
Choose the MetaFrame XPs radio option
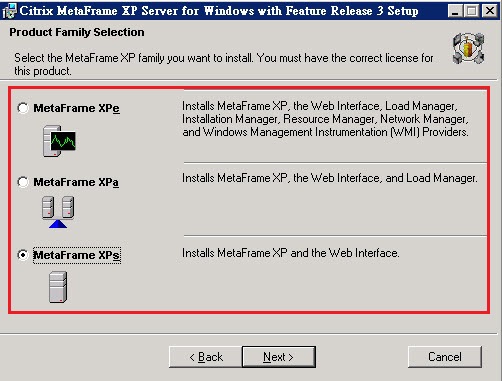pyautogui.click(x=23, y=255)
